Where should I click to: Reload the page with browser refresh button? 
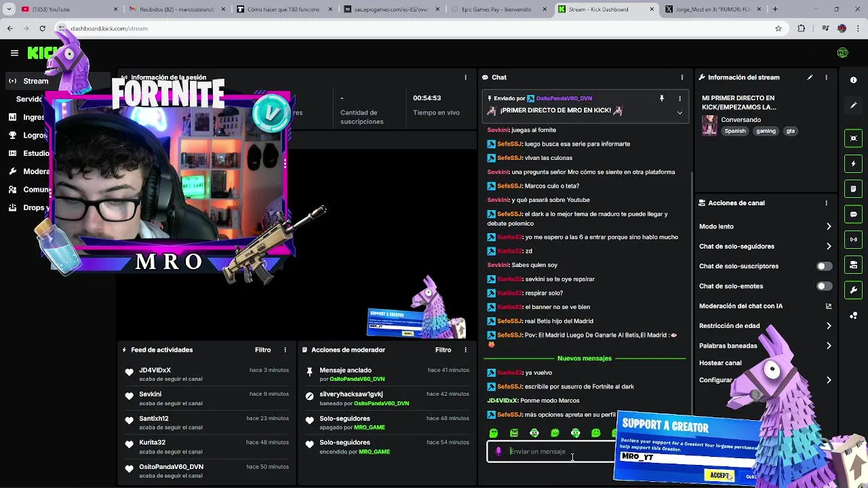click(x=42, y=28)
